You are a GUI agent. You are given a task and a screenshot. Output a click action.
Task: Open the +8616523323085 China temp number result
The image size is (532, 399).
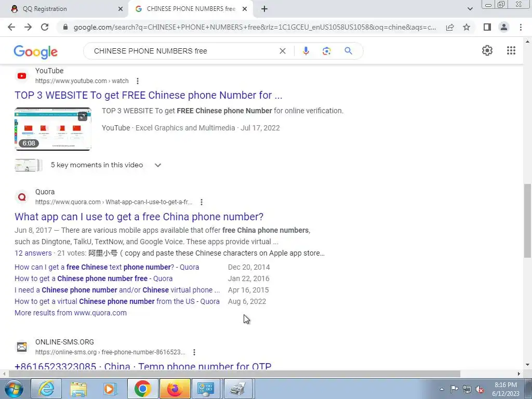143,366
